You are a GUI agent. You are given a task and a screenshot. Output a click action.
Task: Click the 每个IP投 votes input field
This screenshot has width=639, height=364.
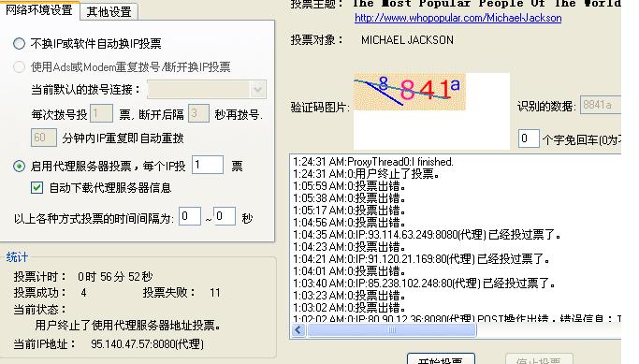pyautogui.click(x=208, y=165)
